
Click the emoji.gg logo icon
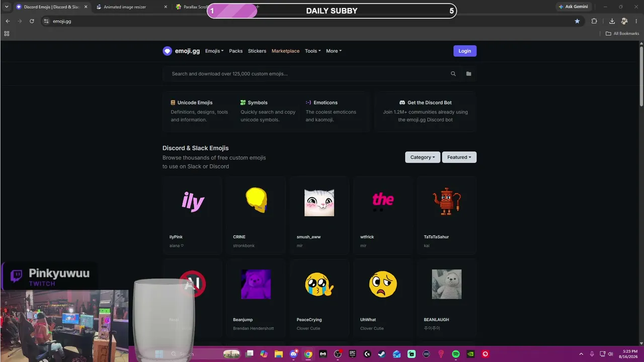point(167,51)
